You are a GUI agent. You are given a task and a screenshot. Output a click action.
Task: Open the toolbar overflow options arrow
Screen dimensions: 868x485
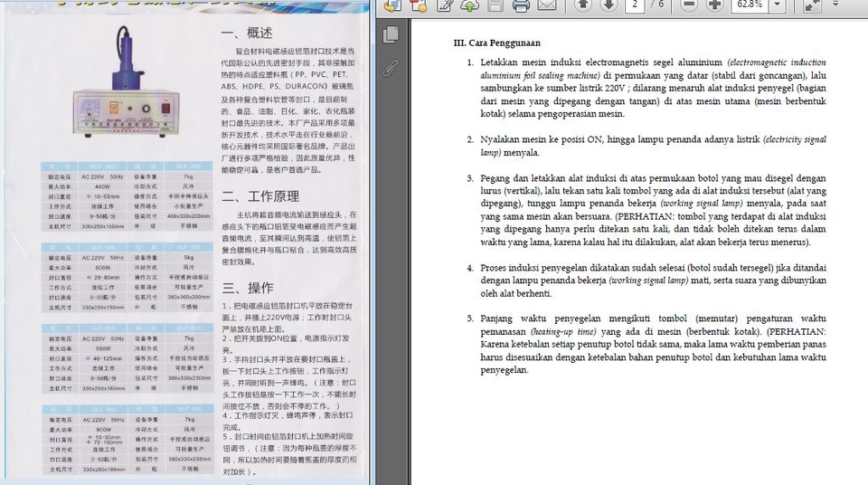[835, 5]
